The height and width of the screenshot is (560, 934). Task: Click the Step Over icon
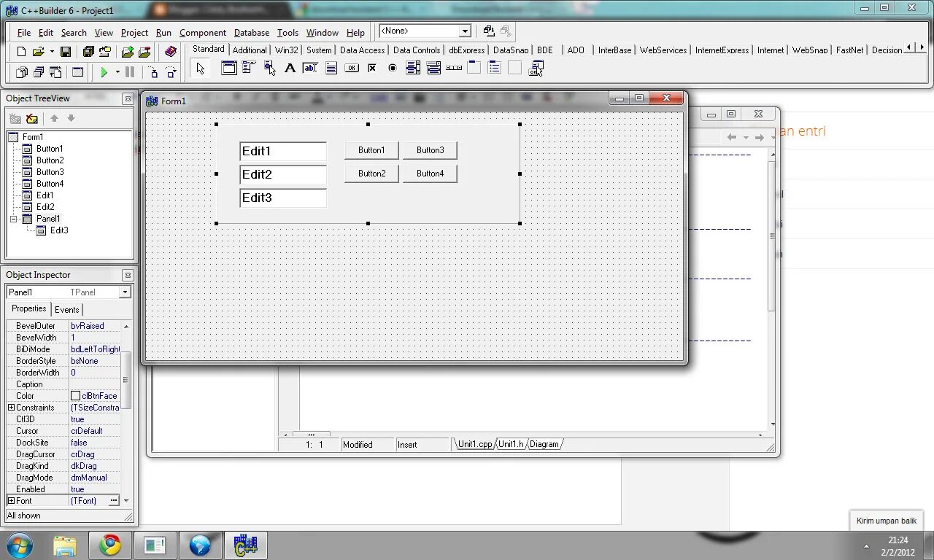pos(171,72)
